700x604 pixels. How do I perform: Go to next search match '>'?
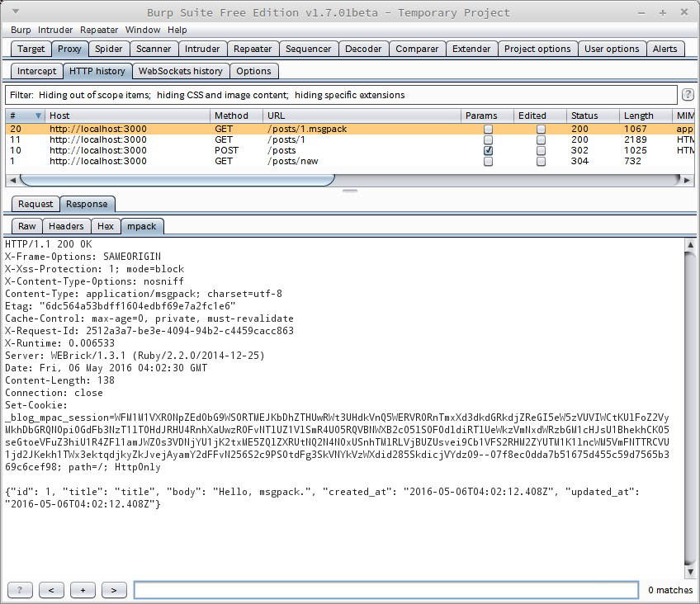coord(114,590)
